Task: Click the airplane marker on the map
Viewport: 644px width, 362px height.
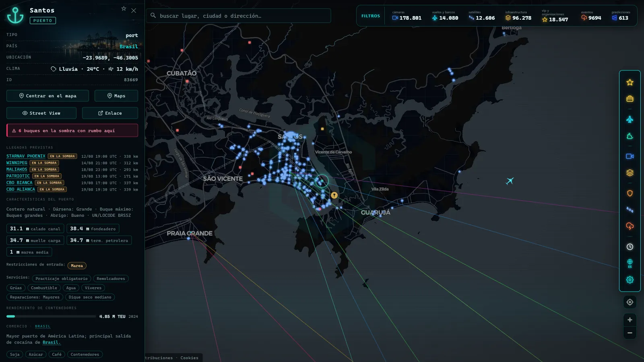Action: point(510,181)
